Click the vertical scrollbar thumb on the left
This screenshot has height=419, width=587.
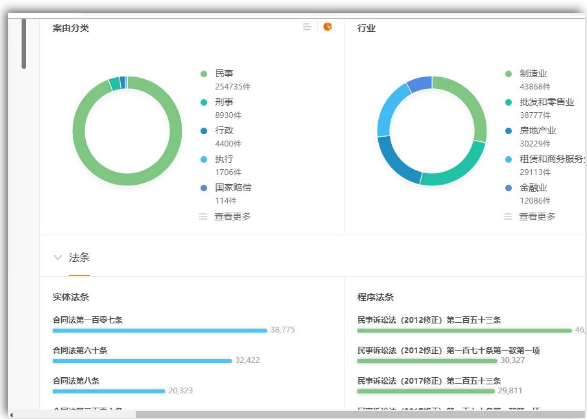24,43
